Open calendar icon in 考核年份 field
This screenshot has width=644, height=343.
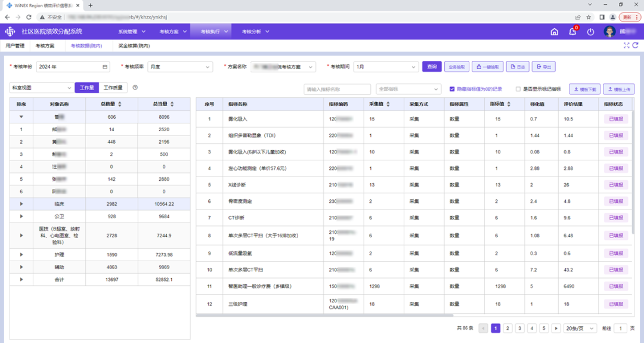tap(106, 67)
